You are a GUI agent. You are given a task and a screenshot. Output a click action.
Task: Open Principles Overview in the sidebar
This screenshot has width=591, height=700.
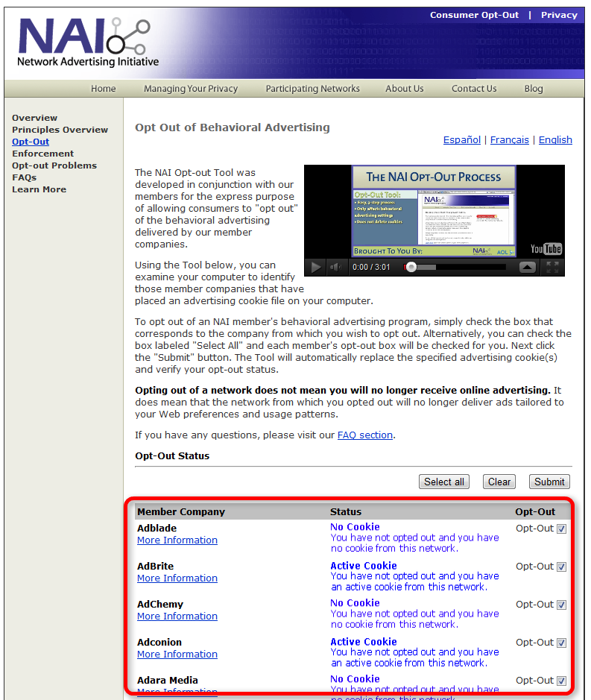(x=60, y=130)
